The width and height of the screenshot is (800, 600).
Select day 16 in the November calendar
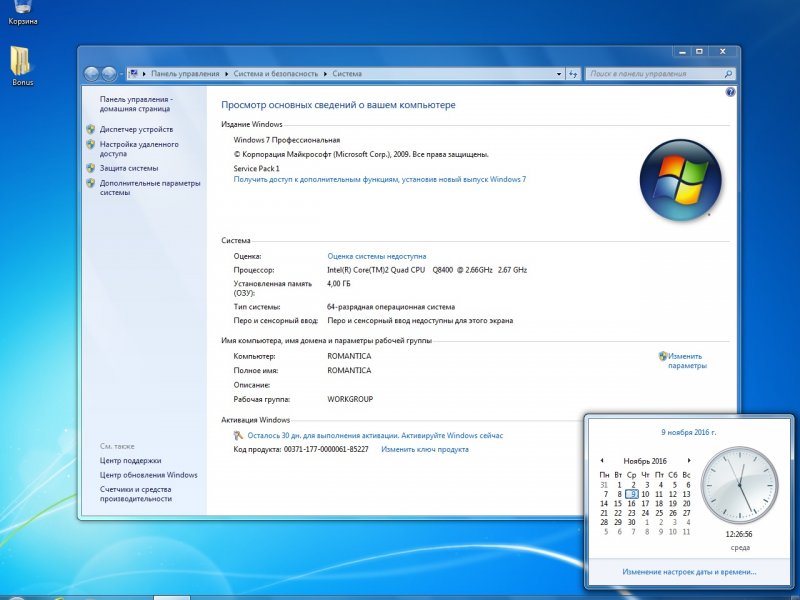point(632,504)
